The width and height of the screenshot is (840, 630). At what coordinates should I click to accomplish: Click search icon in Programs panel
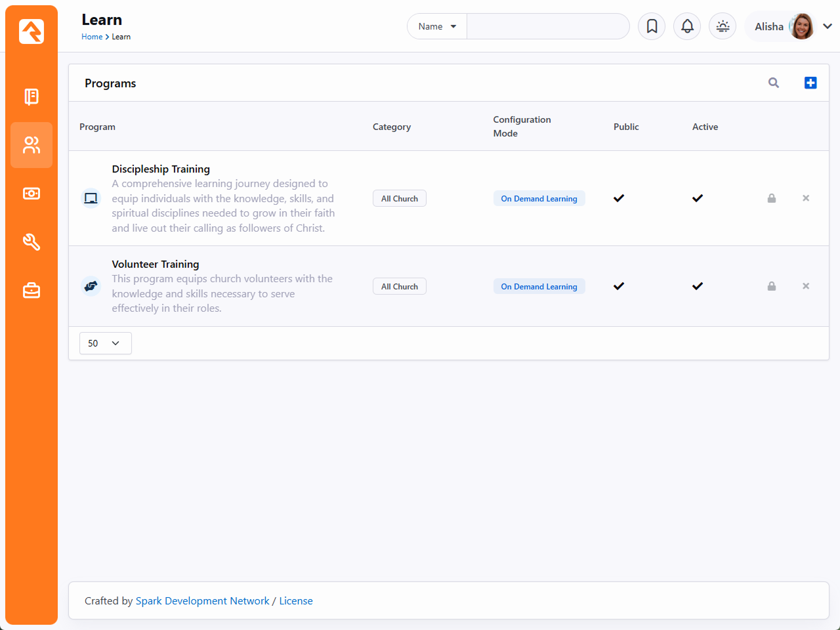click(x=774, y=83)
